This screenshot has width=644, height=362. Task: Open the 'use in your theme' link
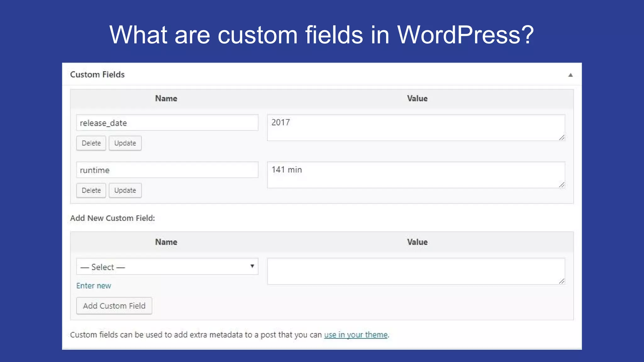click(x=356, y=335)
